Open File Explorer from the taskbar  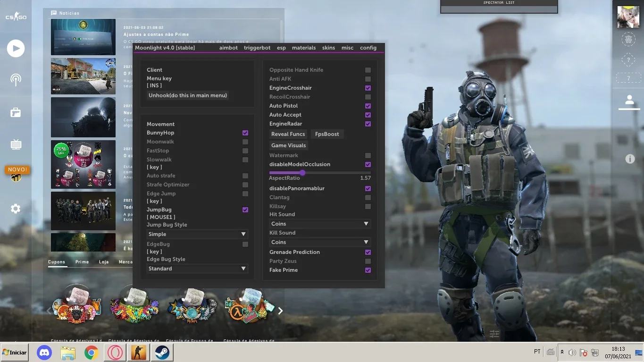[68, 353]
